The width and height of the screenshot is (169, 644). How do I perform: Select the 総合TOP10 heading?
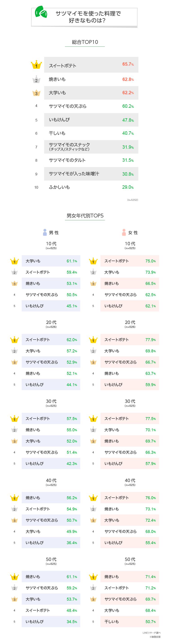(x=85, y=42)
